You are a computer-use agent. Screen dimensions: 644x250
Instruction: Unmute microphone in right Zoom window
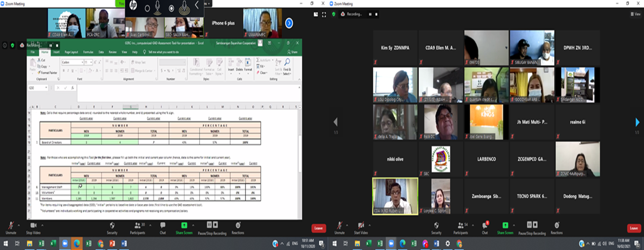339,228
